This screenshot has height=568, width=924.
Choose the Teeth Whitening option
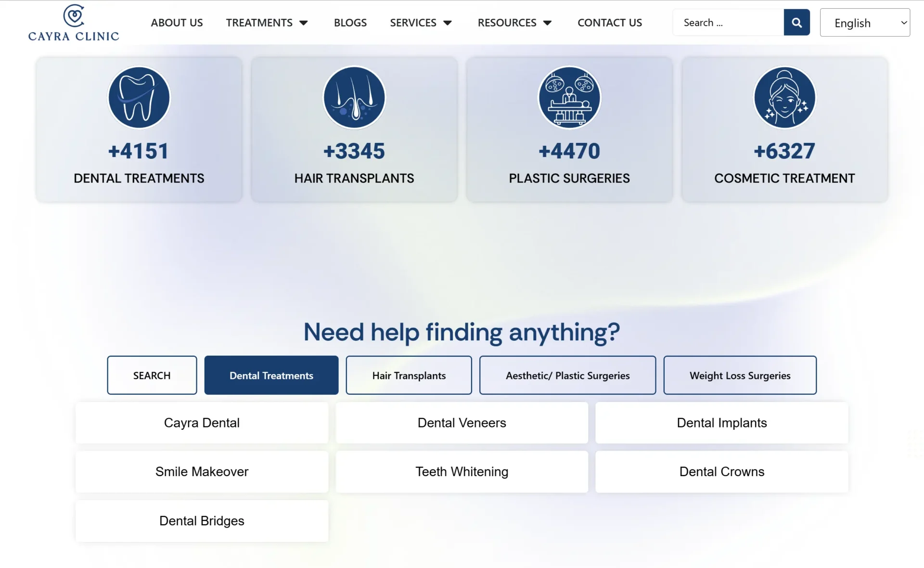(x=462, y=472)
